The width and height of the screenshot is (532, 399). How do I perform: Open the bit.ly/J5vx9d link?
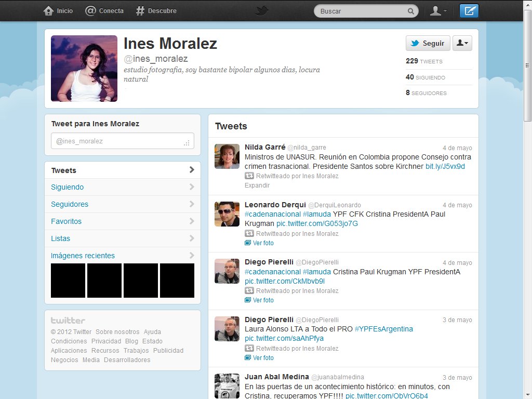(445, 166)
